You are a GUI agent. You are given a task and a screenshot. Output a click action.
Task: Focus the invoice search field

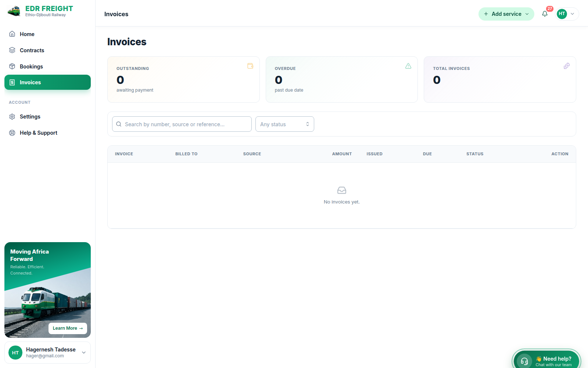click(182, 124)
